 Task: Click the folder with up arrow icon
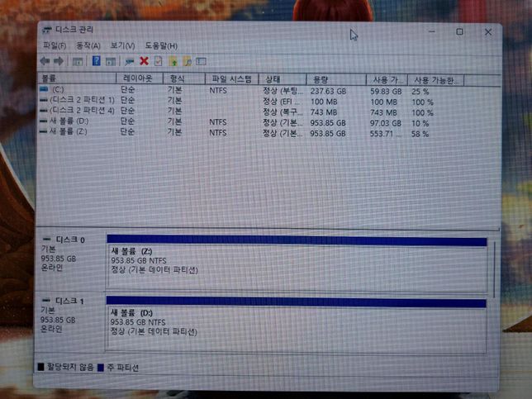(x=173, y=61)
